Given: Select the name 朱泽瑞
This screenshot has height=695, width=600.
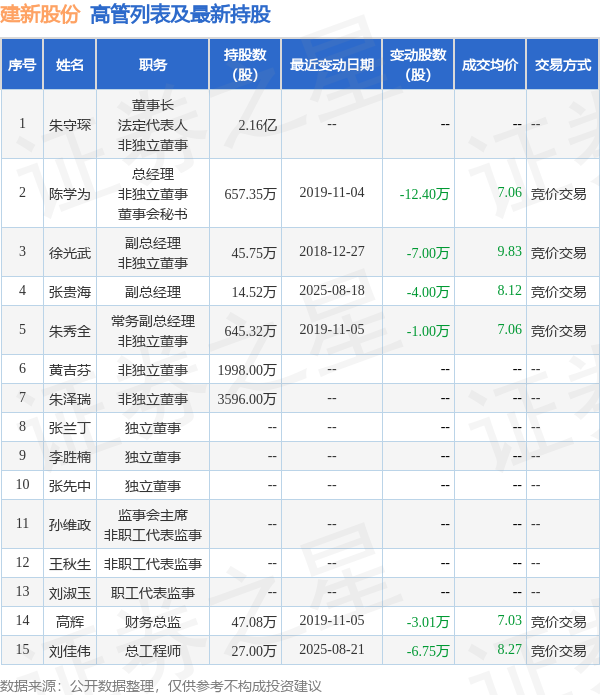Looking at the screenshot, I should [x=70, y=399].
